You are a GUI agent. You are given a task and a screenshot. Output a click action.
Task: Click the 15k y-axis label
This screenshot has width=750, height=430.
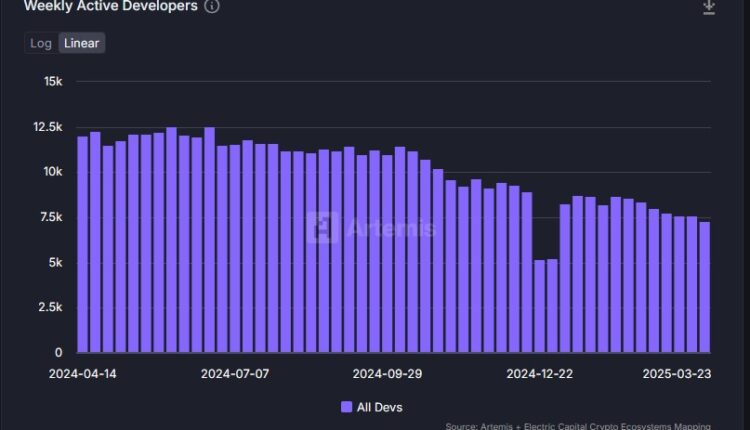51,82
